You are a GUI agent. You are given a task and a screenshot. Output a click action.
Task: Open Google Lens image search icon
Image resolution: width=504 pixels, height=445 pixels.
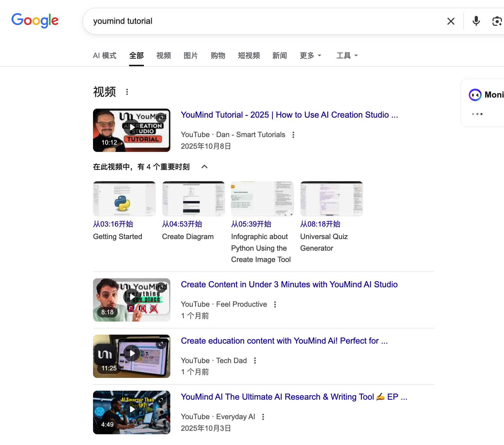coord(497,21)
